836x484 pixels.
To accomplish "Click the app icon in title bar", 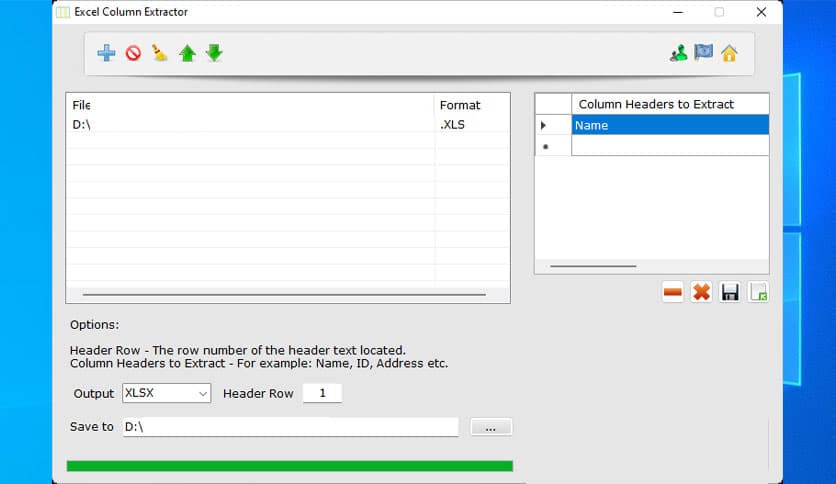I will click(x=63, y=12).
